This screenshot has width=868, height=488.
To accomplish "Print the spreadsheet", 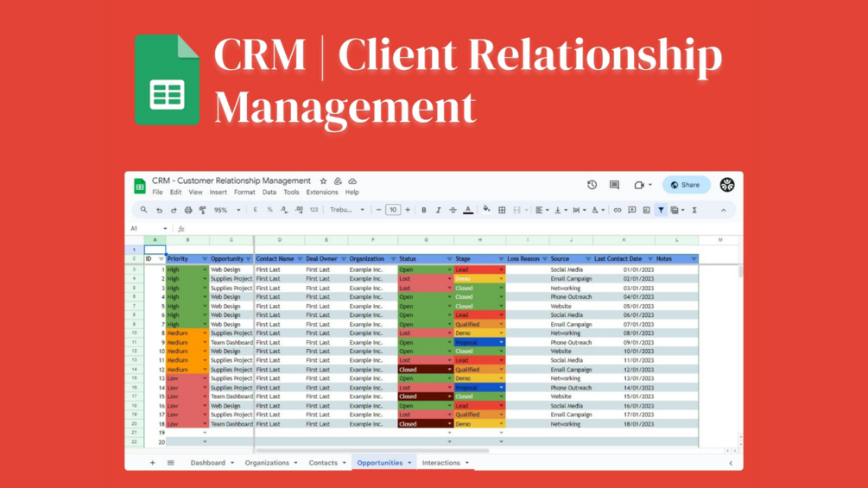I will pyautogui.click(x=188, y=210).
